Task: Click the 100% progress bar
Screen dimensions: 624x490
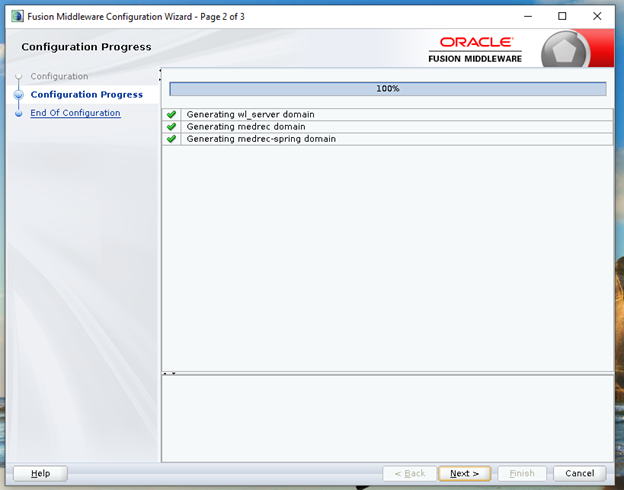Action: 388,89
